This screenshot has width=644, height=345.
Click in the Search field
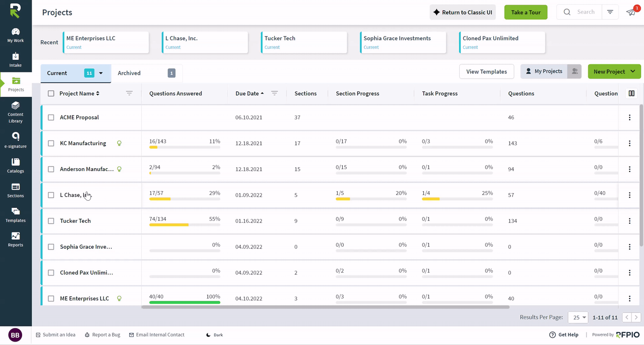coord(580,12)
